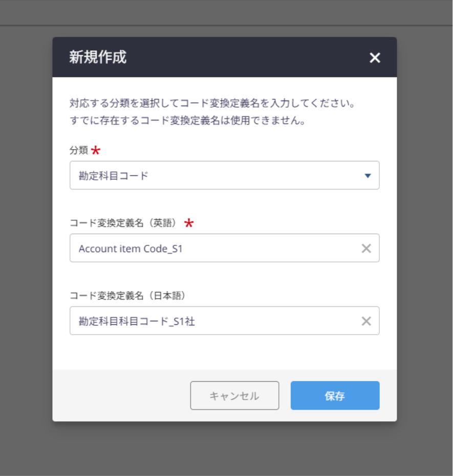Click the コード変換定義名（英語） label

[x=123, y=223]
